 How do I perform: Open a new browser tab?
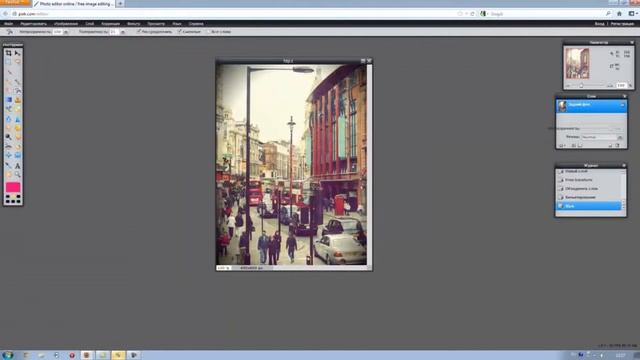point(120,4)
